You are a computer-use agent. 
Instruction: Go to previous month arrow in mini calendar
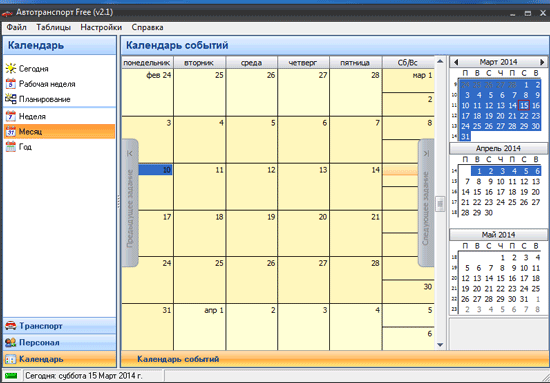(456, 62)
